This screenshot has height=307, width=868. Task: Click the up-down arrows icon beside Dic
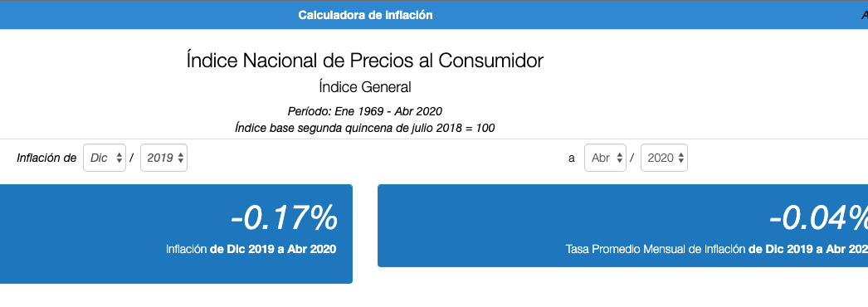(119, 158)
